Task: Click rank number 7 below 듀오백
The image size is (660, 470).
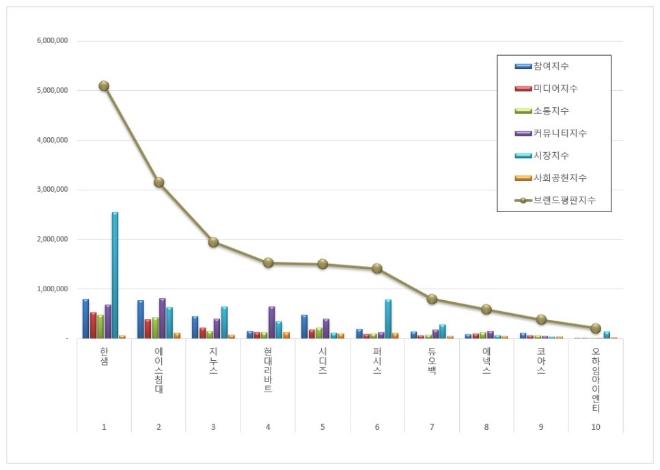Action: pos(432,426)
